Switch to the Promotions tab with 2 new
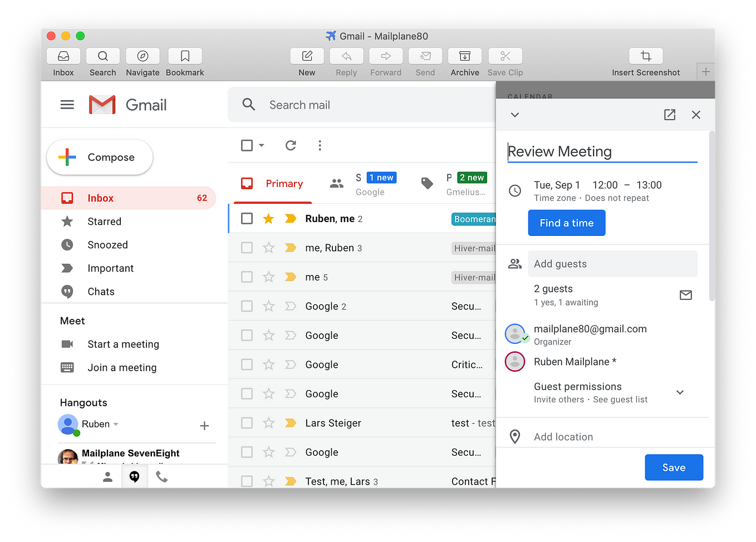Screen dimensions: 756x542 [454, 184]
